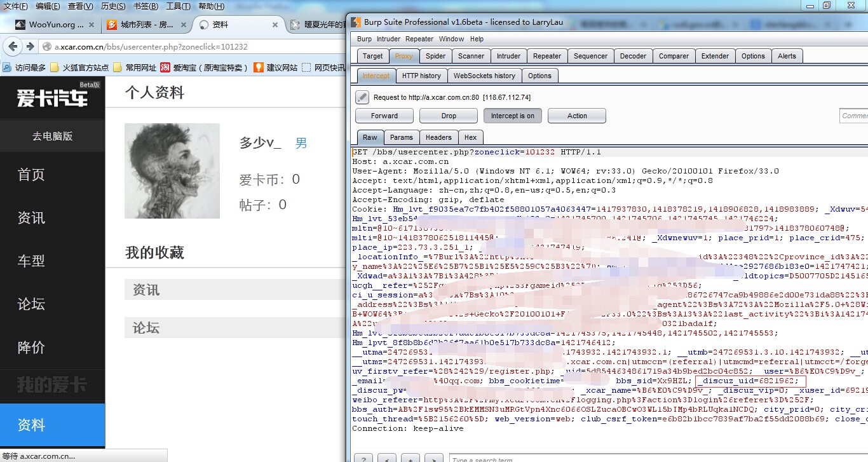The image size is (868, 462).
Task: Click Firefox forward arrow button
Action: [x=29, y=46]
